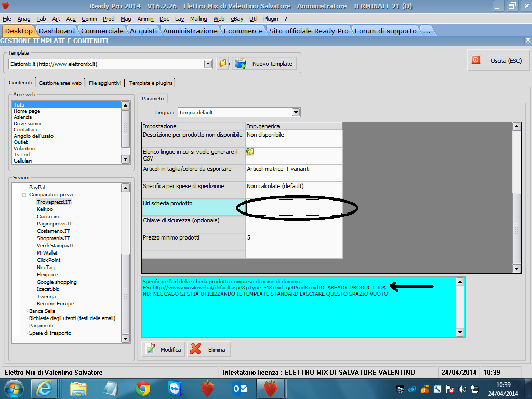Image resolution: width=532 pixels, height=399 pixels.
Task: Select Volantino in Aree web list
Action: tap(24, 148)
